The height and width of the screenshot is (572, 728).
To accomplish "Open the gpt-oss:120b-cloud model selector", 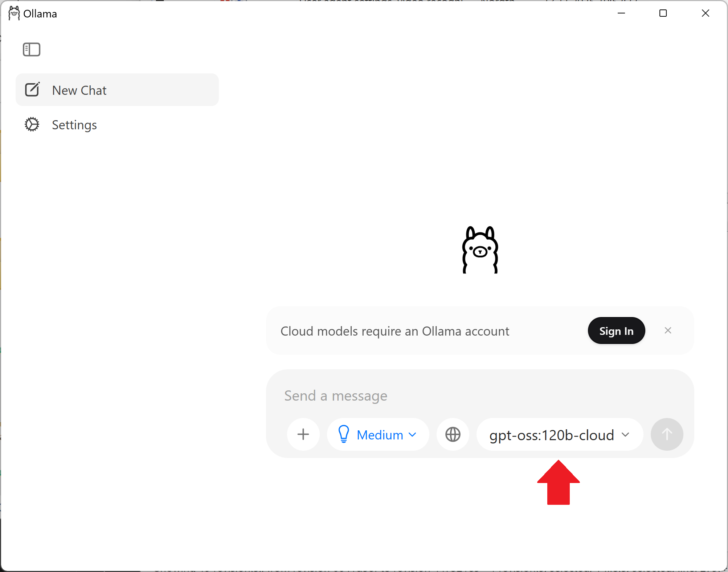I will coord(552,435).
